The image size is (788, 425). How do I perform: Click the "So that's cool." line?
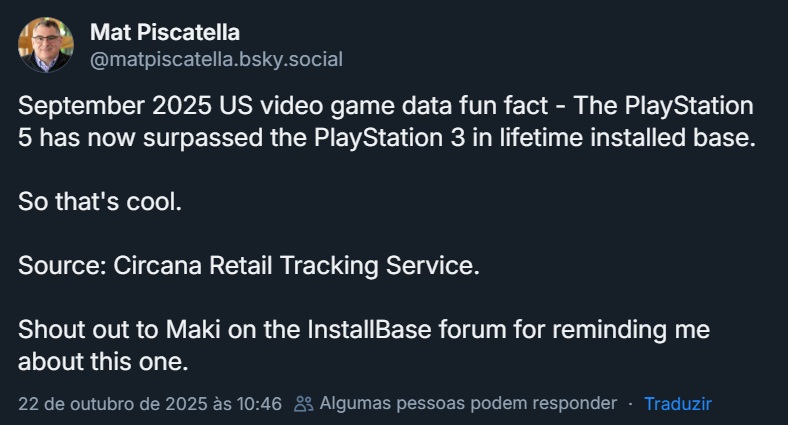(100, 201)
